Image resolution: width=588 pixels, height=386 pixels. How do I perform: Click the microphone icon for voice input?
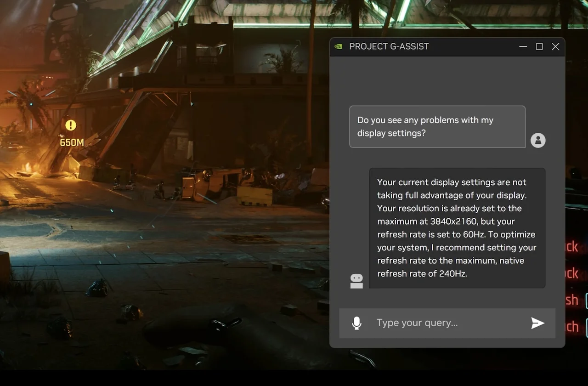tap(356, 323)
